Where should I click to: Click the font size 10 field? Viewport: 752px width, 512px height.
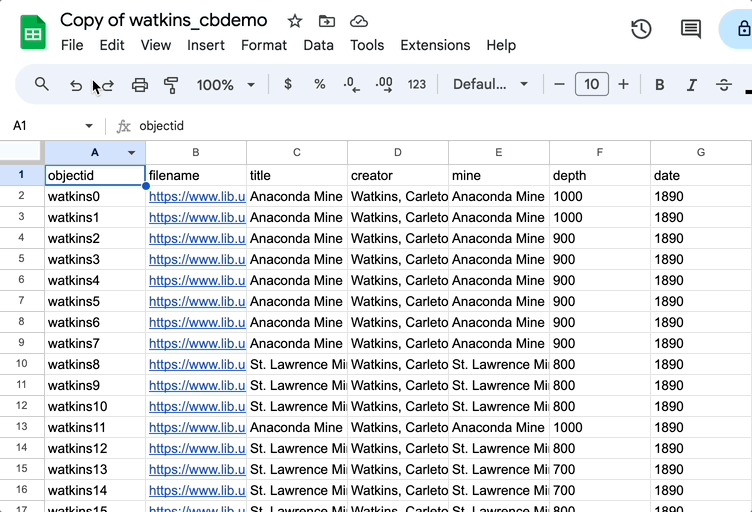click(591, 84)
